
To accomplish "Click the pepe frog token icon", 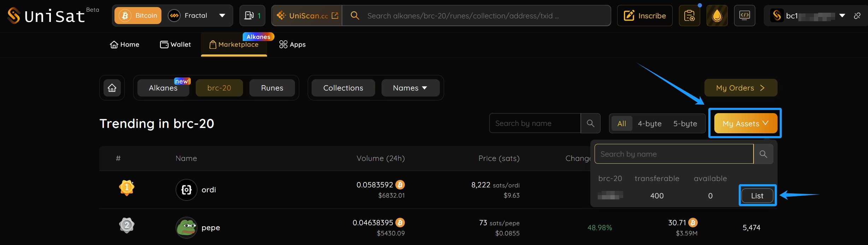I will pos(186,227).
